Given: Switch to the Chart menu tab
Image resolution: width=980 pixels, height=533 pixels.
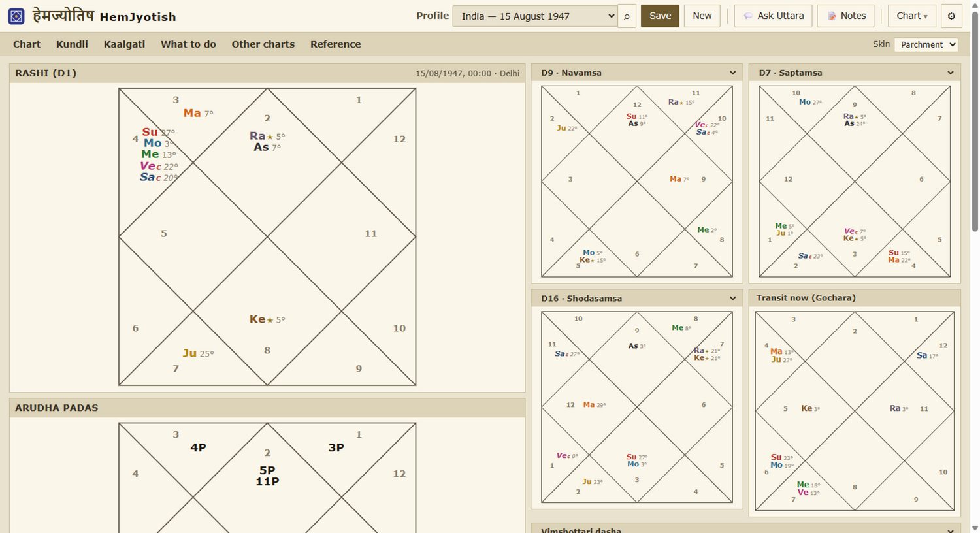Looking at the screenshot, I should coord(27,44).
